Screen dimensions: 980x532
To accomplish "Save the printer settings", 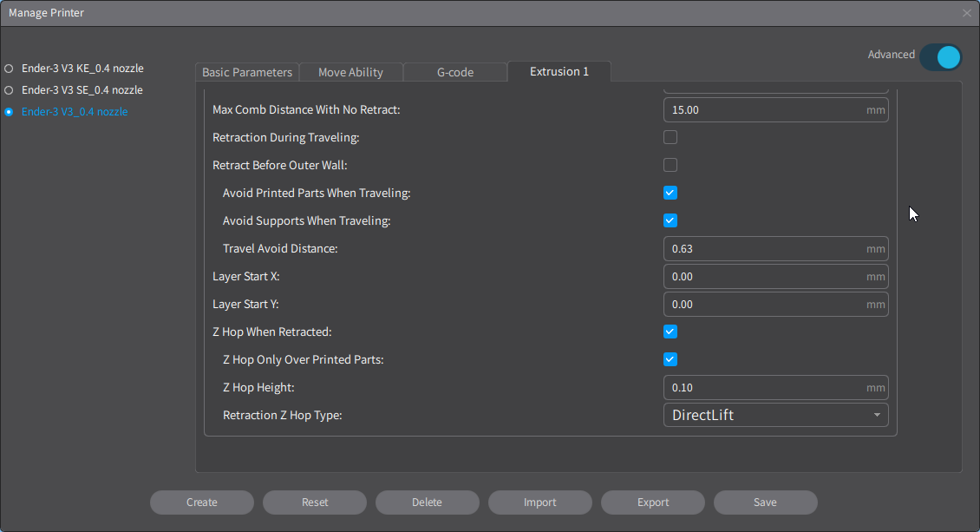I will [765, 502].
